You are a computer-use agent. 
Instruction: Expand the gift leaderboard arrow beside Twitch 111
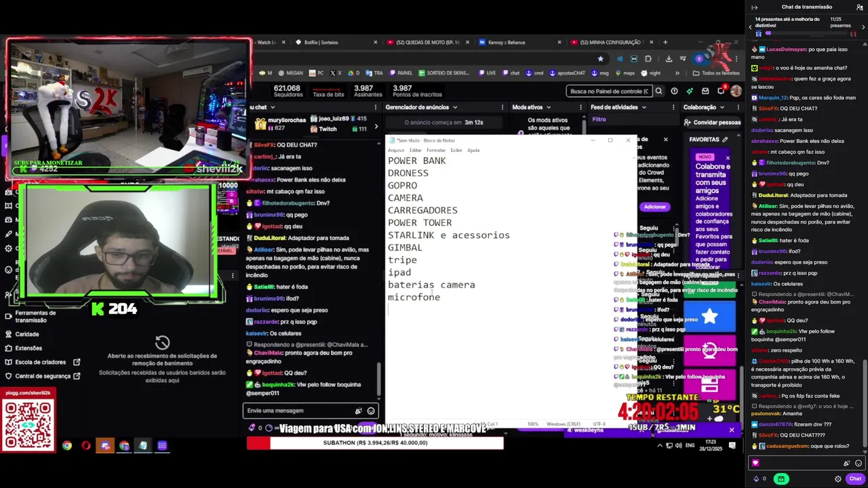click(x=376, y=127)
